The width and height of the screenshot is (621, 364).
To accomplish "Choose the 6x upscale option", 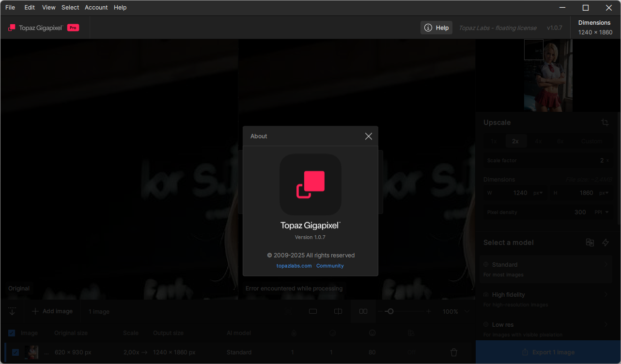I will pyautogui.click(x=560, y=141).
